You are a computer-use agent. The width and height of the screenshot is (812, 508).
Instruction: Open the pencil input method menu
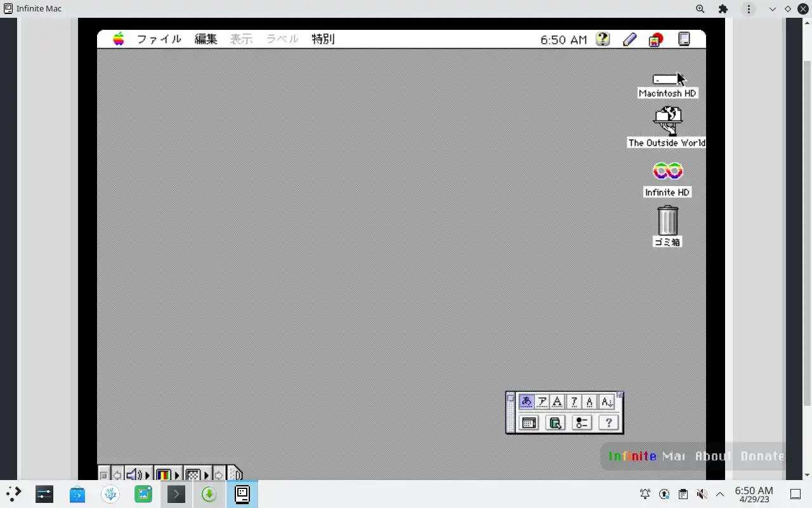tap(629, 39)
